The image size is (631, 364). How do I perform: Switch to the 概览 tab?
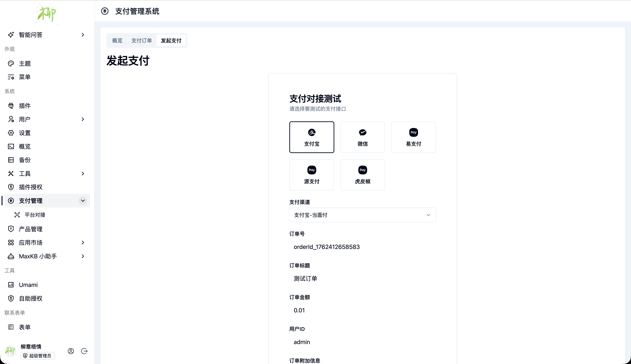(117, 40)
